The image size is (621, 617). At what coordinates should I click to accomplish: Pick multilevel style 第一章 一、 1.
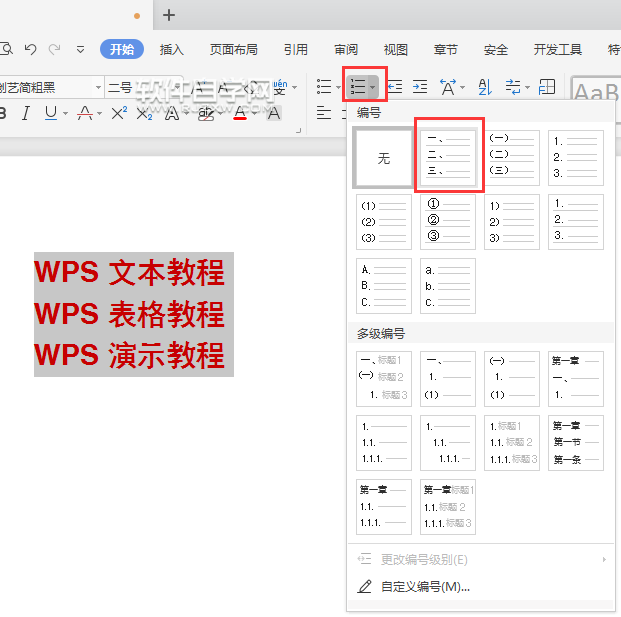[x=576, y=379]
